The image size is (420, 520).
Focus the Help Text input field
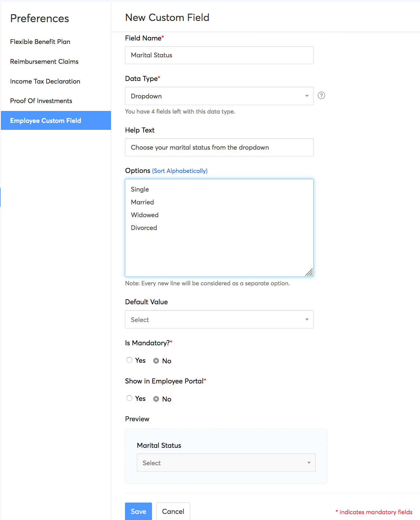(219, 147)
